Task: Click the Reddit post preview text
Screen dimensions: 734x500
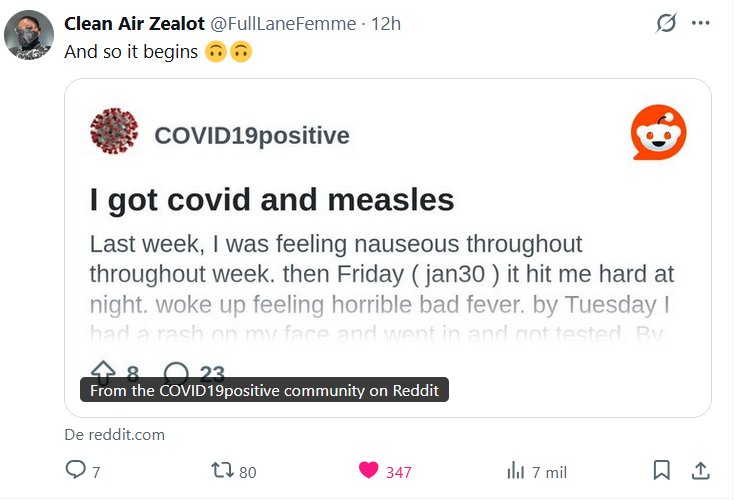Action: [380, 274]
